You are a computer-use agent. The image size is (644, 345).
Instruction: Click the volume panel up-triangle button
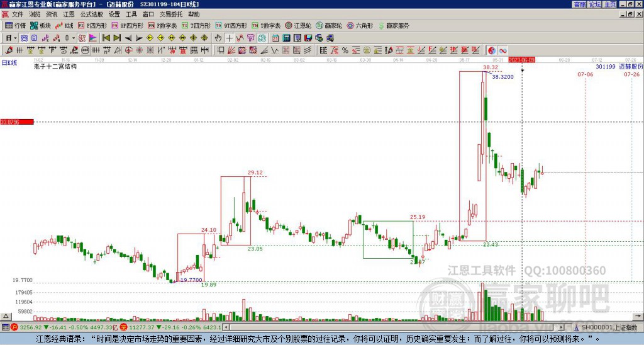(6, 316)
